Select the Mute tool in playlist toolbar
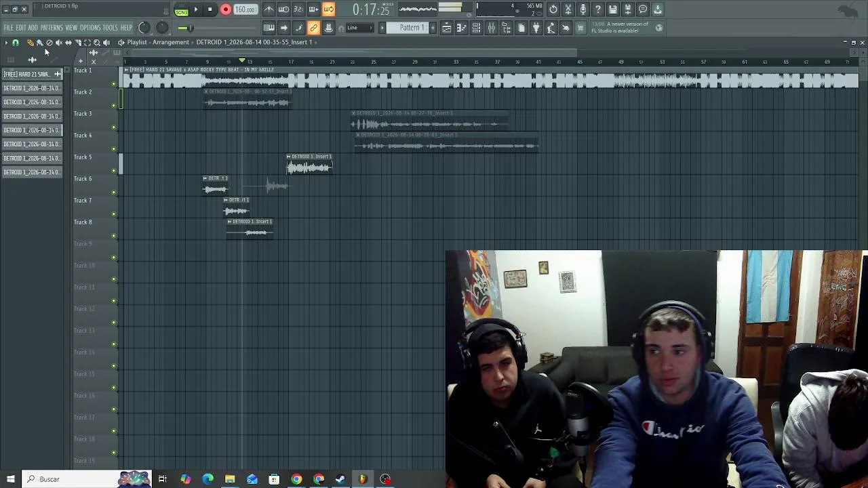Image resolution: width=868 pixels, height=488 pixels. 58,43
